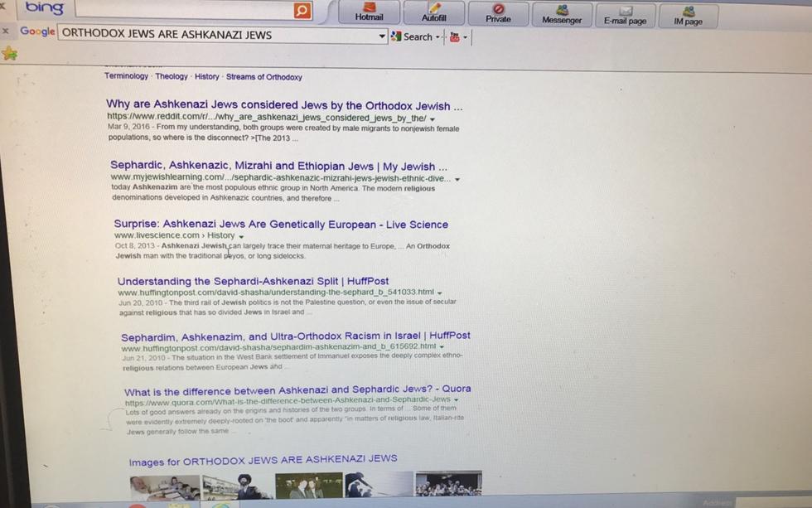Open 'What is the difference' Quora result
Image resolution: width=812 pixels, height=508 pixels.
(297, 390)
